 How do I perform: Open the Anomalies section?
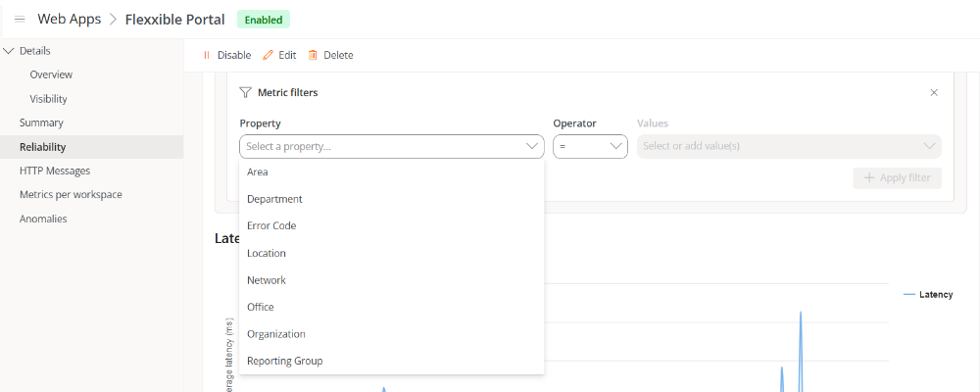43,219
